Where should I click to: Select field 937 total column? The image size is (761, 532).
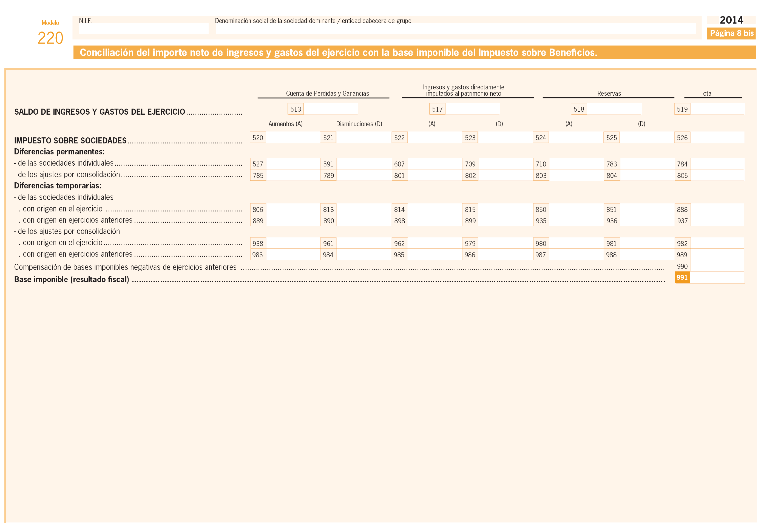(x=718, y=221)
